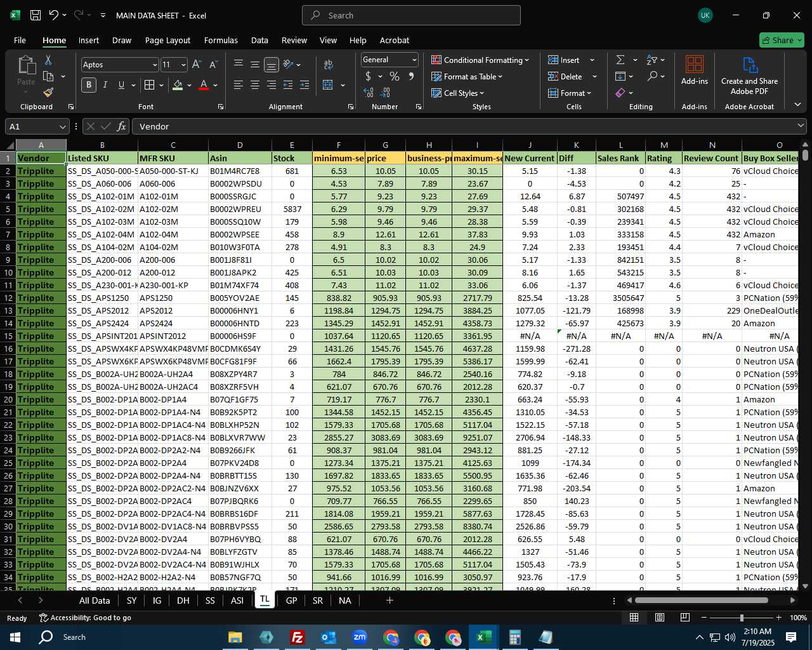Open the Add-ins gallery
Screen dimensions: 812x650
click(x=695, y=70)
